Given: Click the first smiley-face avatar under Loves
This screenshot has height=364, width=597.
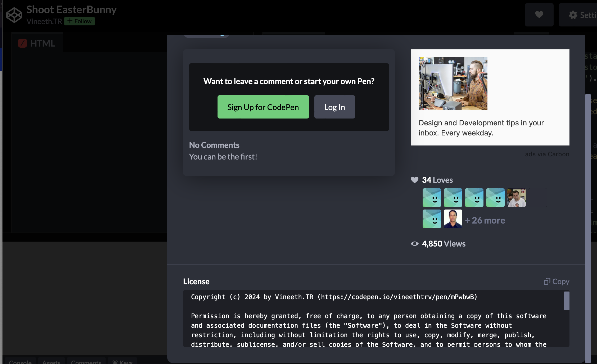Looking at the screenshot, I should pyautogui.click(x=432, y=198).
